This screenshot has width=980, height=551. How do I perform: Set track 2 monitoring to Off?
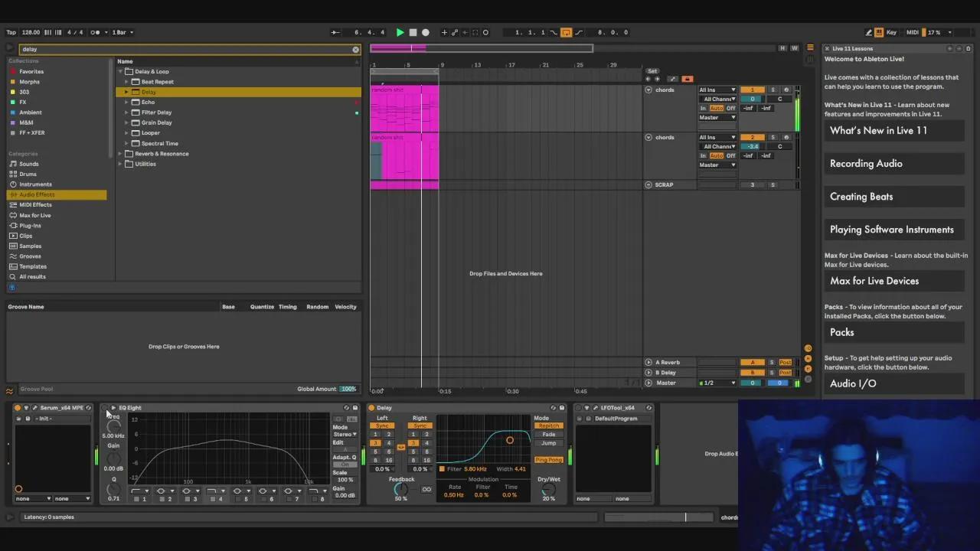[x=730, y=156]
